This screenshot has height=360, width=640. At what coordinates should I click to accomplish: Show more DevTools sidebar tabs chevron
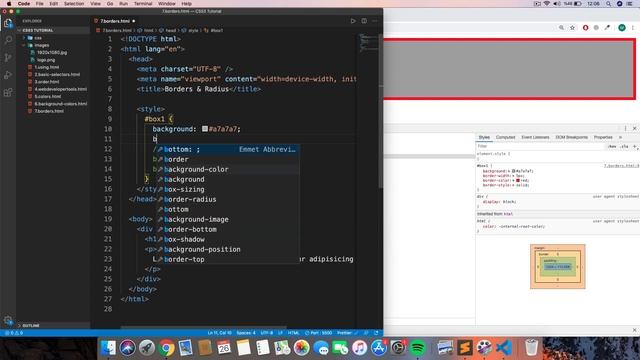coord(620,137)
